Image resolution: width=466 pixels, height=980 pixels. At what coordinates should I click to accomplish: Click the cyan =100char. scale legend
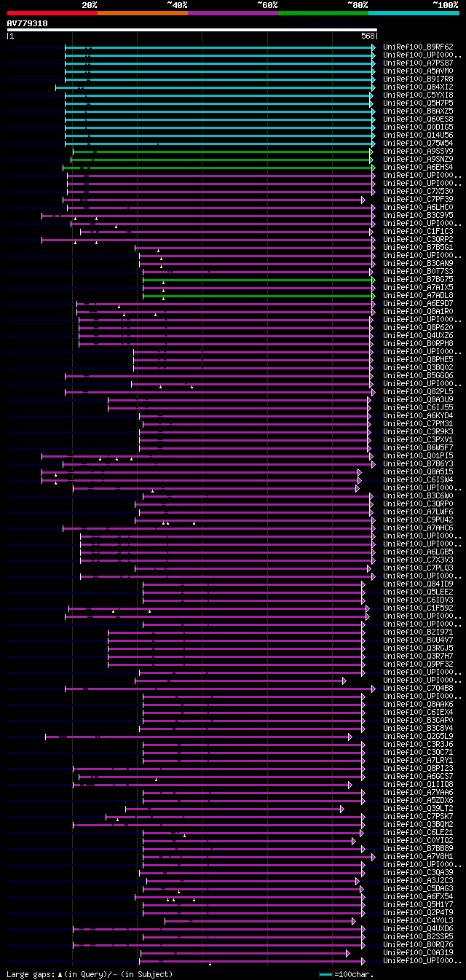[346, 974]
